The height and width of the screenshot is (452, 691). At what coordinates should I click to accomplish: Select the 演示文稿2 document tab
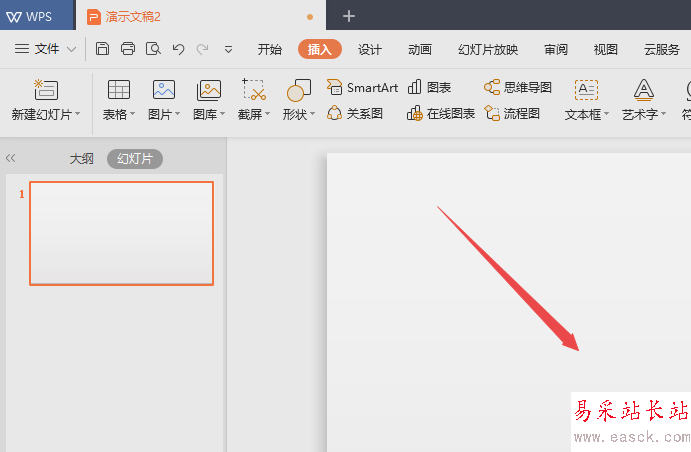201,17
